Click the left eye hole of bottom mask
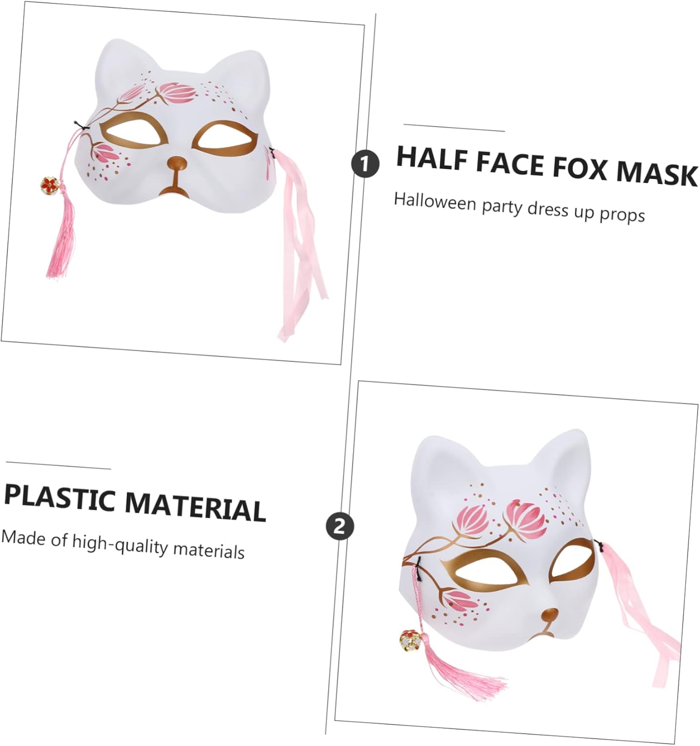Image resolution: width=700 pixels, height=746 pixels. [486, 571]
